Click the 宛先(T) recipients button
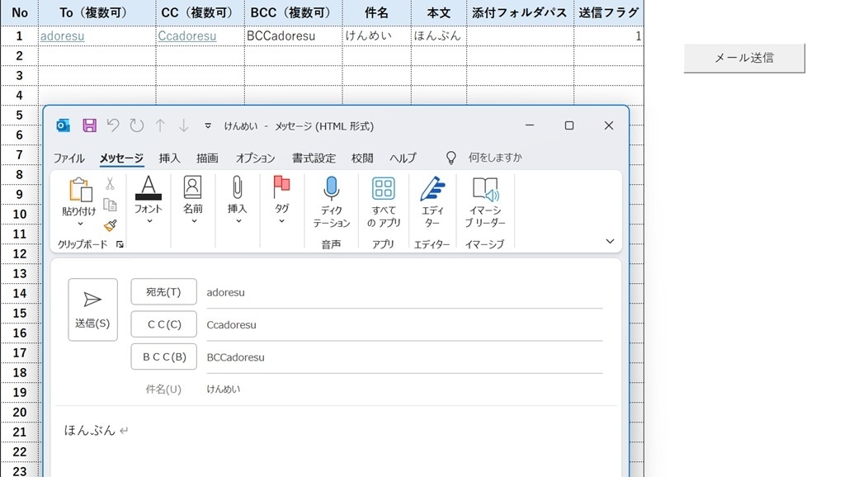This screenshot has width=868, height=477. (164, 291)
